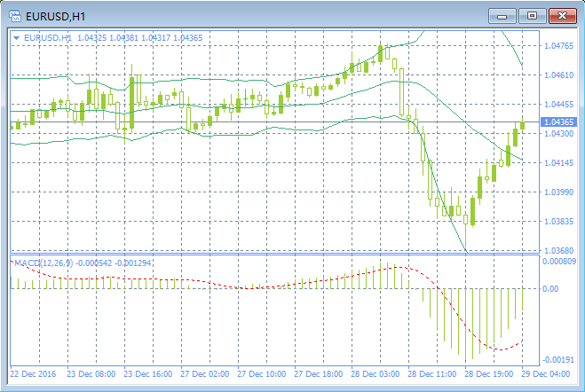Click the MACD signal value -0.001294
The image size is (585, 392).
(x=132, y=263)
